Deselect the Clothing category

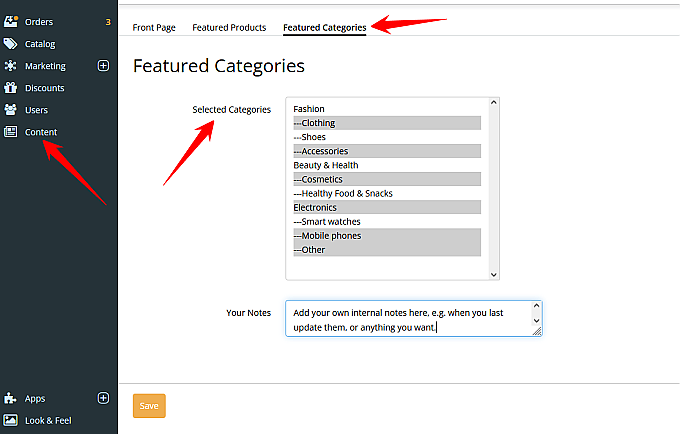point(387,123)
